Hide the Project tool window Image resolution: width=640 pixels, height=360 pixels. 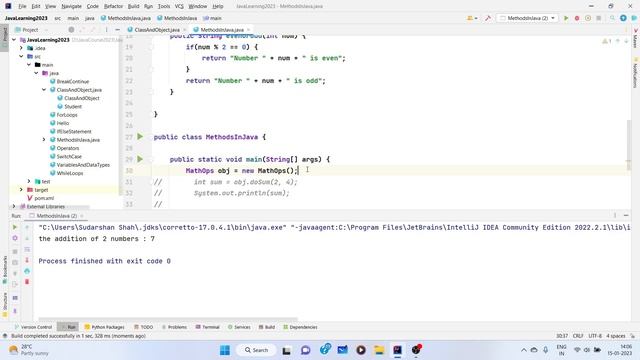click(x=118, y=30)
